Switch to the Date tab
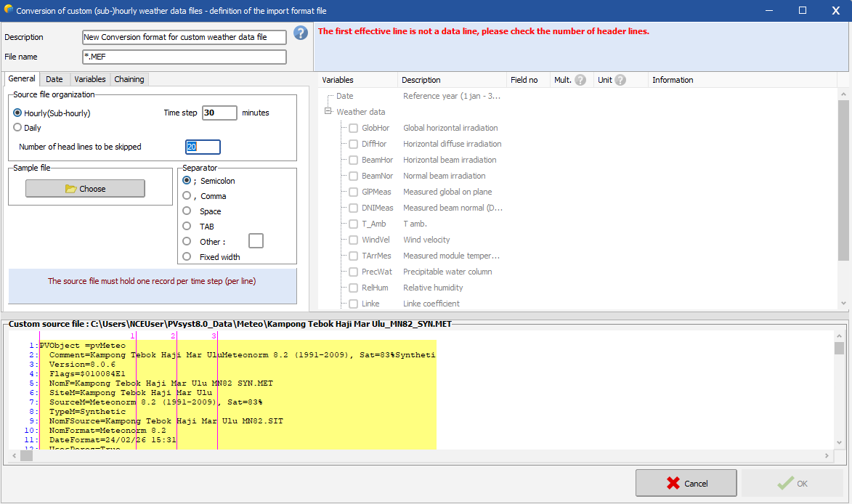852x504 pixels. 54,79
